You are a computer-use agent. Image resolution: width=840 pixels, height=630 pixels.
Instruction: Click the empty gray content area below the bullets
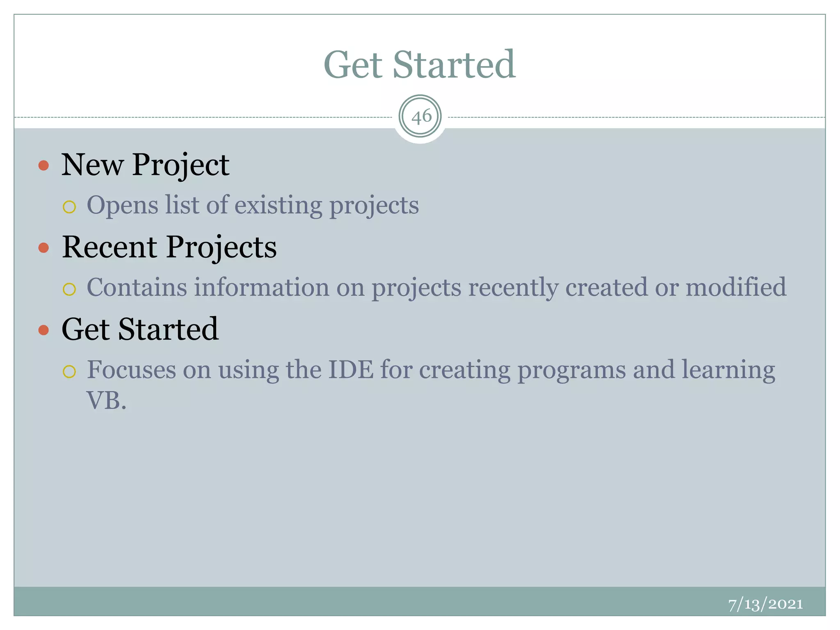(420, 500)
